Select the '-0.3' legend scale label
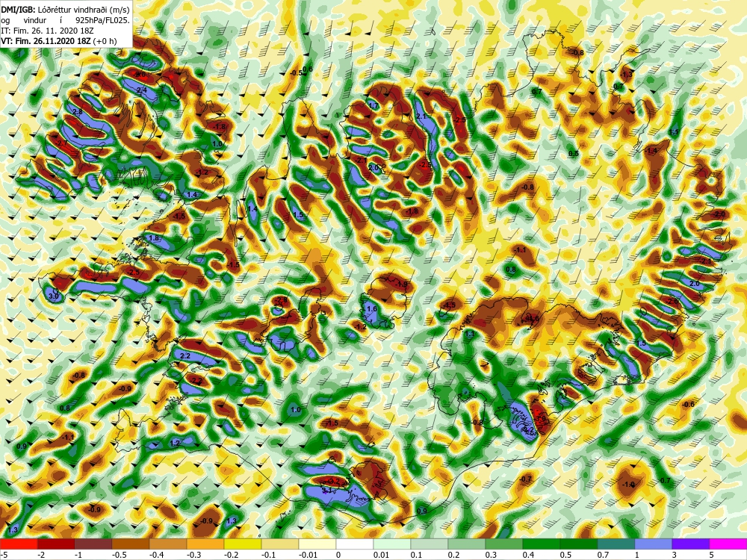The height and width of the screenshot is (560, 747). pyautogui.click(x=194, y=555)
